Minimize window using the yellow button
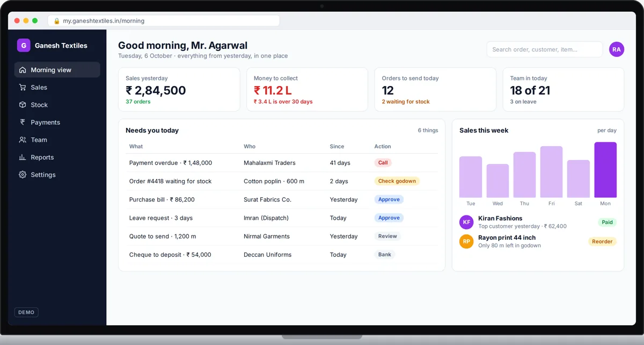Image resolution: width=644 pixels, height=345 pixels. pos(26,20)
